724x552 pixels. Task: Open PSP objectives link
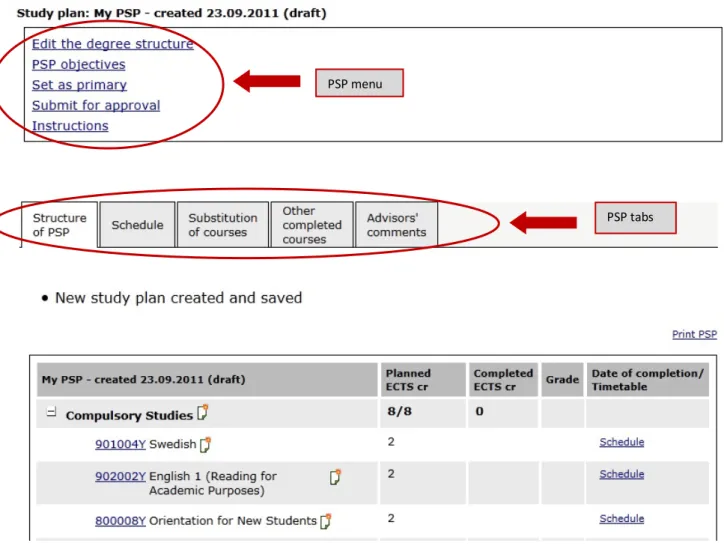pos(78,65)
